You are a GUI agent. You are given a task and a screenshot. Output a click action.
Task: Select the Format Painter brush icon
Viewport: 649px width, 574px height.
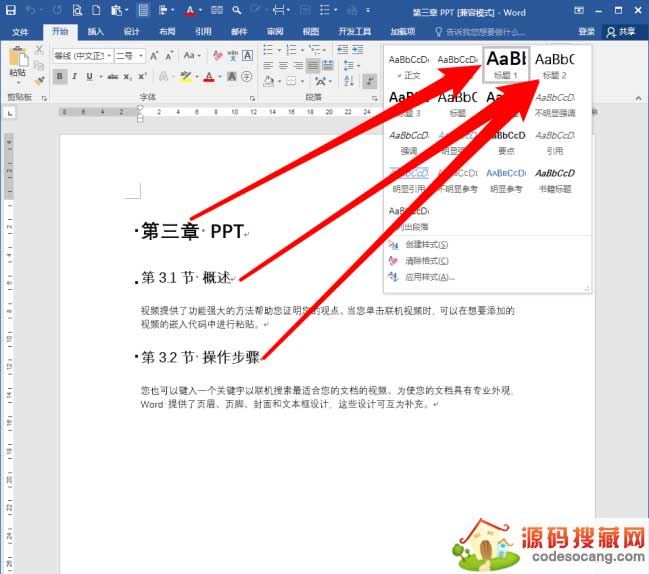tap(40, 81)
